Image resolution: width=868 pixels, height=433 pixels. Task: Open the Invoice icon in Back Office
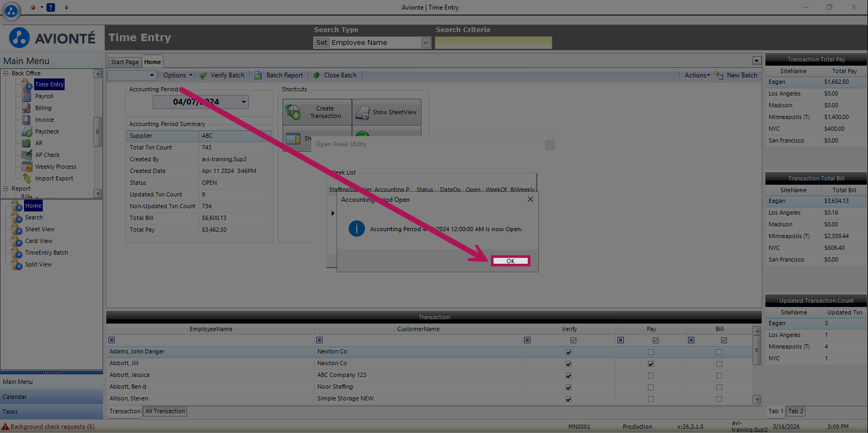[x=27, y=120]
